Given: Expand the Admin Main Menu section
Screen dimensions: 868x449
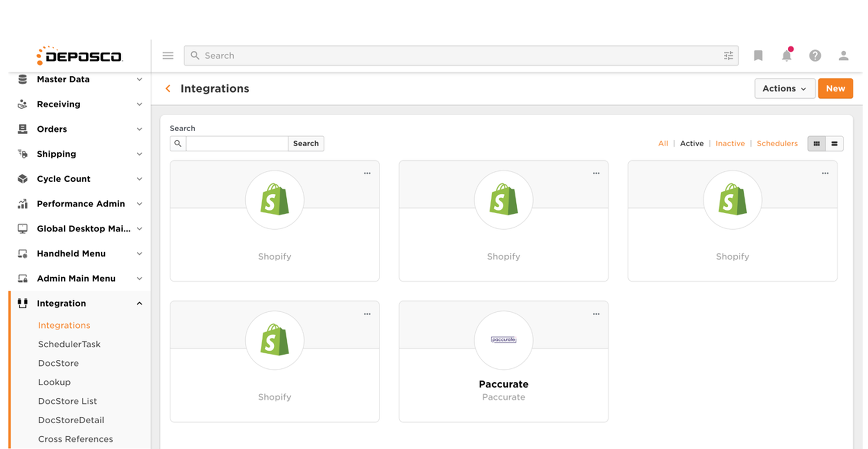Looking at the screenshot, I should coord(139,279).
